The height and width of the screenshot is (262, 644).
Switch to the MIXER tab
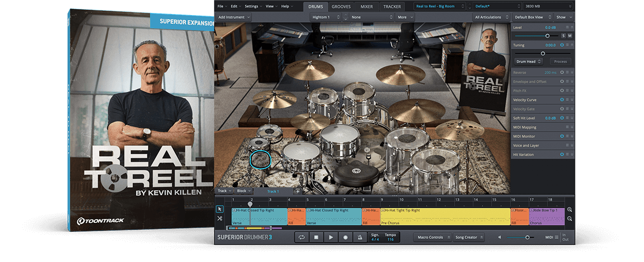pos(367,6)
